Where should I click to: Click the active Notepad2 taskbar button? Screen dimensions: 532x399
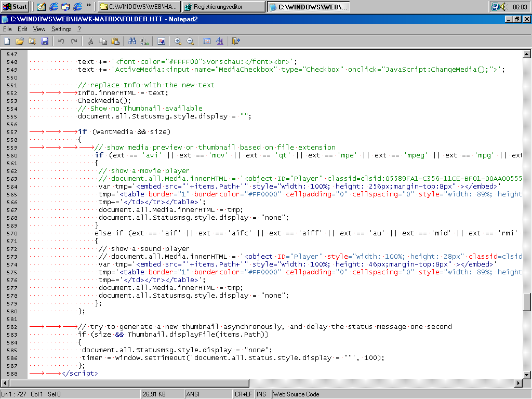pos(308,6)
